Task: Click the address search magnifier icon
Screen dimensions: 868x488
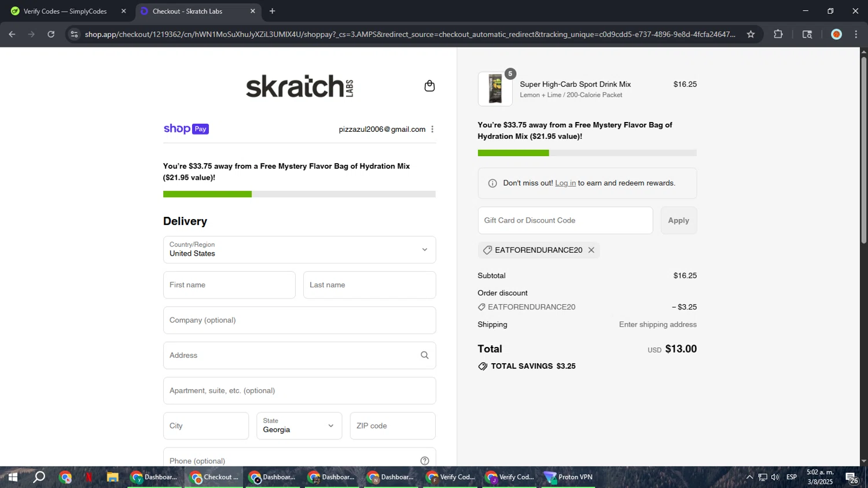Action: click(425, 355)
